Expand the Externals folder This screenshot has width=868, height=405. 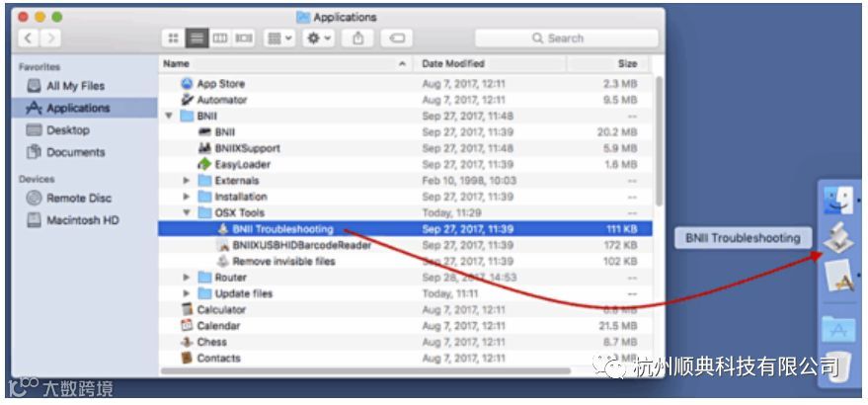point(187,181)
